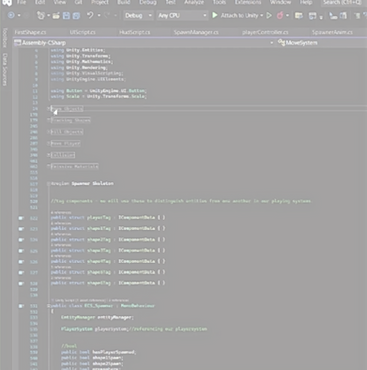Switch to the FirstShape.cs tab
Image resolution: width=367 pixels, height=370 pixels.
point(30,32)
